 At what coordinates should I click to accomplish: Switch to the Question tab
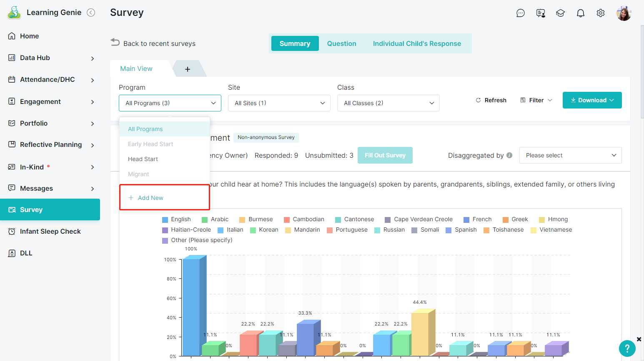(x=341, y=43)
